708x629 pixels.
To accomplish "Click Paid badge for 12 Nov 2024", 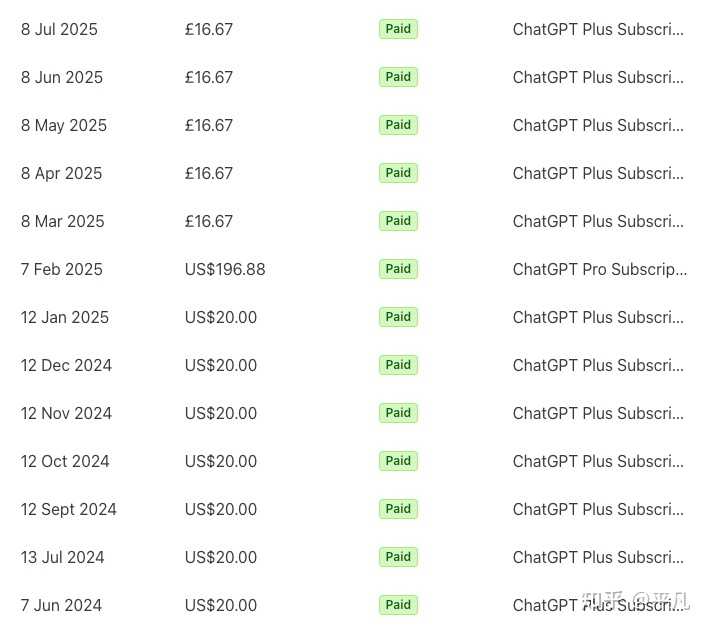I will click(x=398, y=413).
